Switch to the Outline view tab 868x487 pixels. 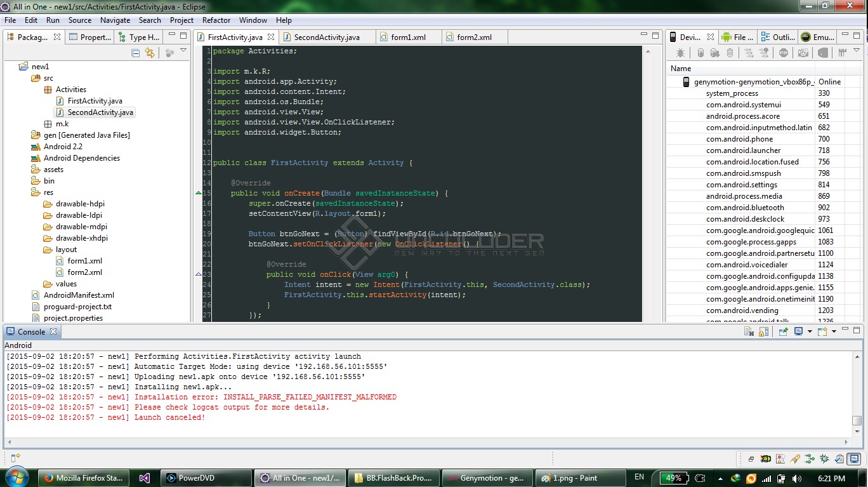click(777, 37)
